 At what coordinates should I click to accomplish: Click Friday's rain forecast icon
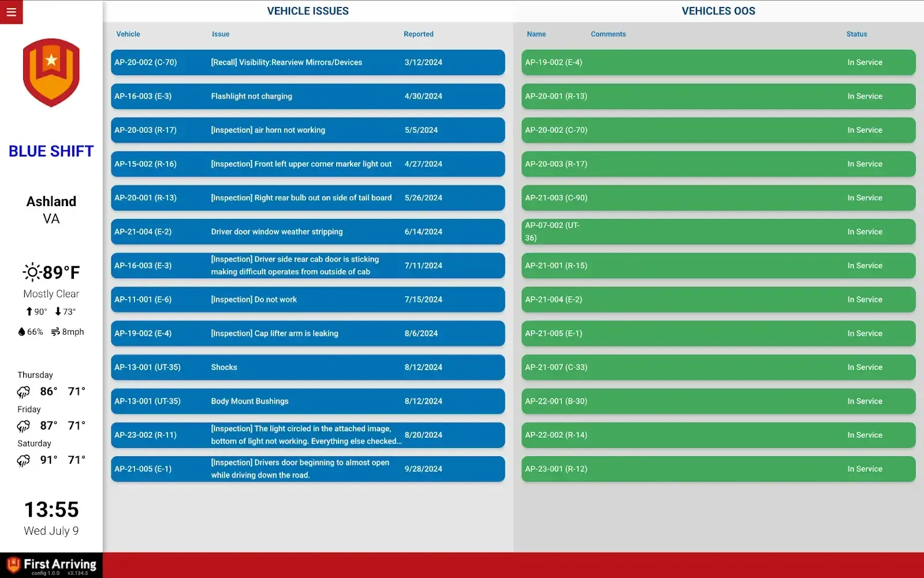pos(24,426)
